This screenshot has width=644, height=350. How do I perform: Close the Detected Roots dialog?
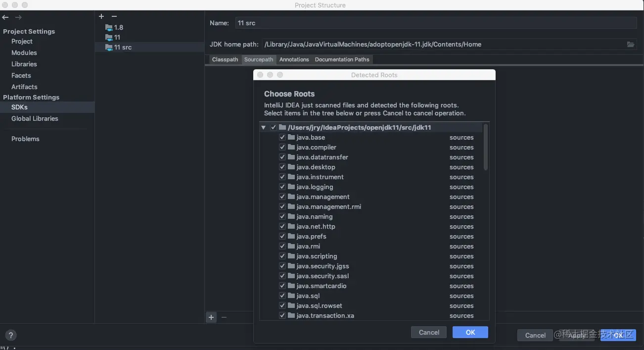tap(260, 75)
